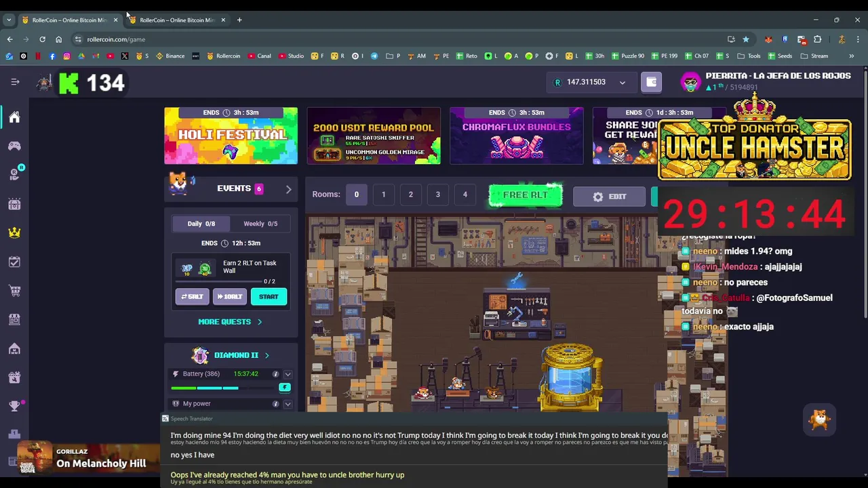Expand the My power section chevron
The width and height of the screenshot is (868, 488).
point(288,404)
